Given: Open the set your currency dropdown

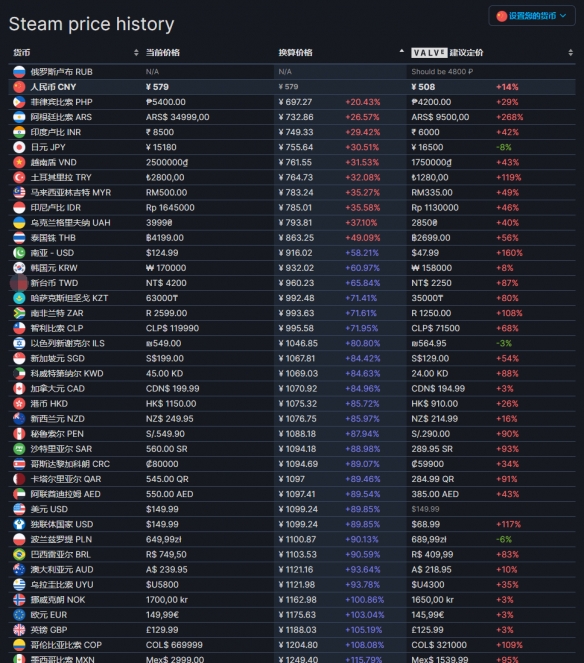Looking at the screenshot, I should coord(532,16).
